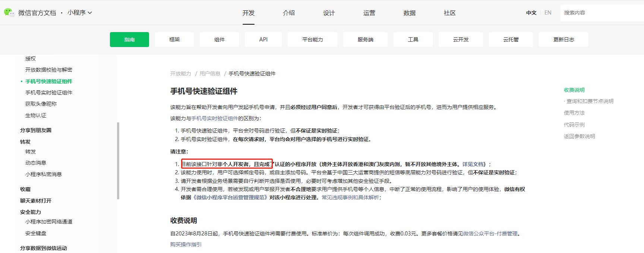Open 手机号实时验证组件 link in the article text

(x=215, y=118)
